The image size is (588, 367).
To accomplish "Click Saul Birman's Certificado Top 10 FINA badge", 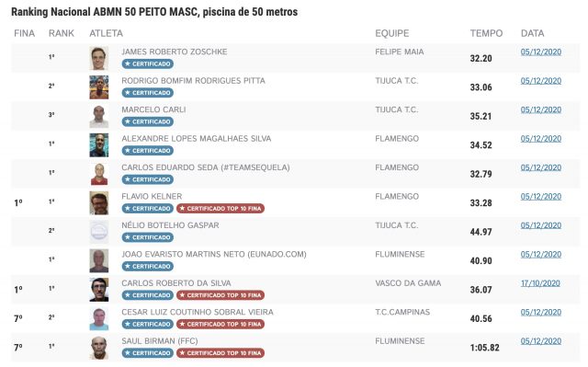I will (220, 353).
